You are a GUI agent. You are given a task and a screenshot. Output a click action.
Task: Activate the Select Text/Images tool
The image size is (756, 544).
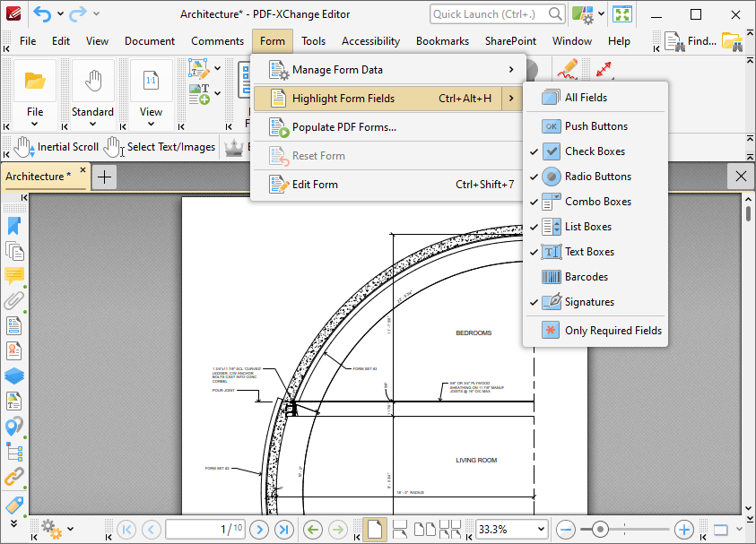(x=160, y=147)
